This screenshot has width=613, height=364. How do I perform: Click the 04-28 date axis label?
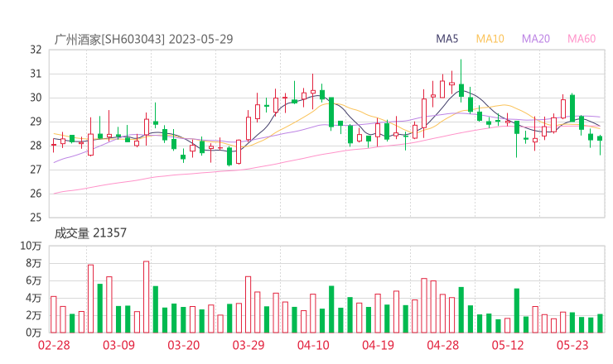tap(443, 345)
